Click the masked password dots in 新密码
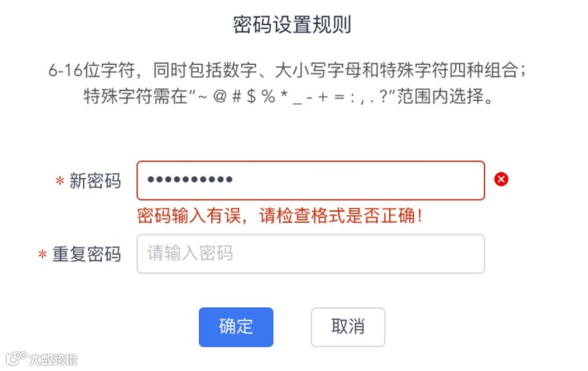Screen dimensions: 588x371 [x=190, y=180]
